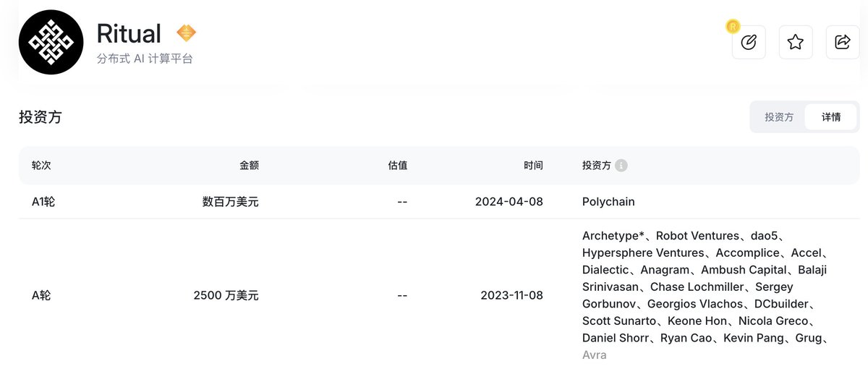Viewport: 868px width, 369px height.
Task: Click the gold diamond badge beside Ritual
Action: (187, 33)
